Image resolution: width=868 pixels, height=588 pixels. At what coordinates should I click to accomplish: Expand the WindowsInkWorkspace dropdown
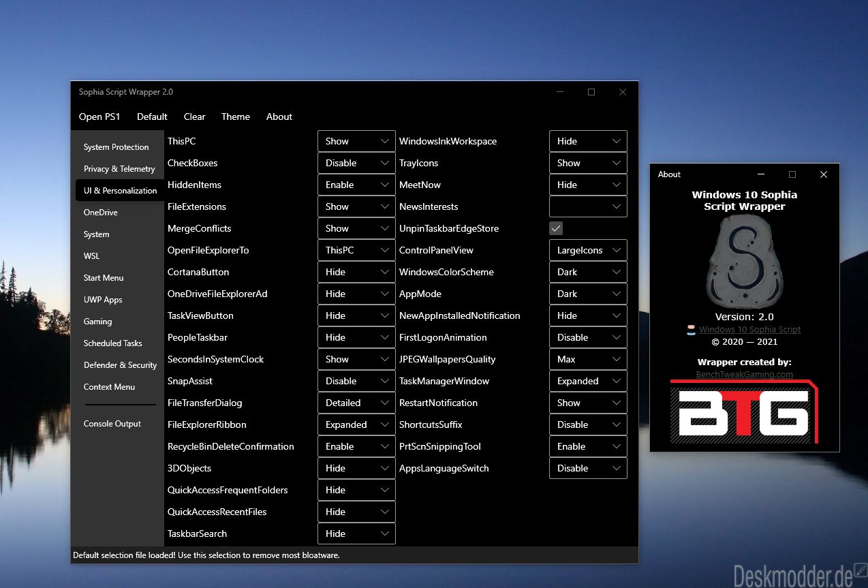(588, 141)
